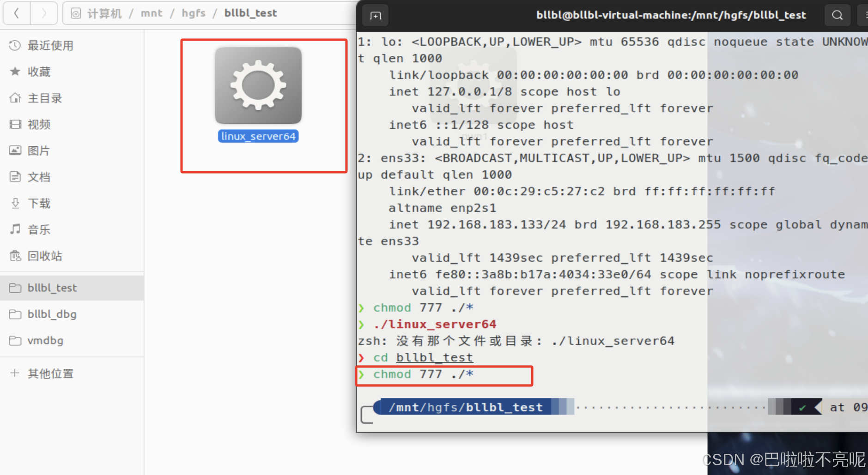Click the 计算机 breadcrumb item
The height and width of the screenshot is (475, 868).
coord(105,13)
